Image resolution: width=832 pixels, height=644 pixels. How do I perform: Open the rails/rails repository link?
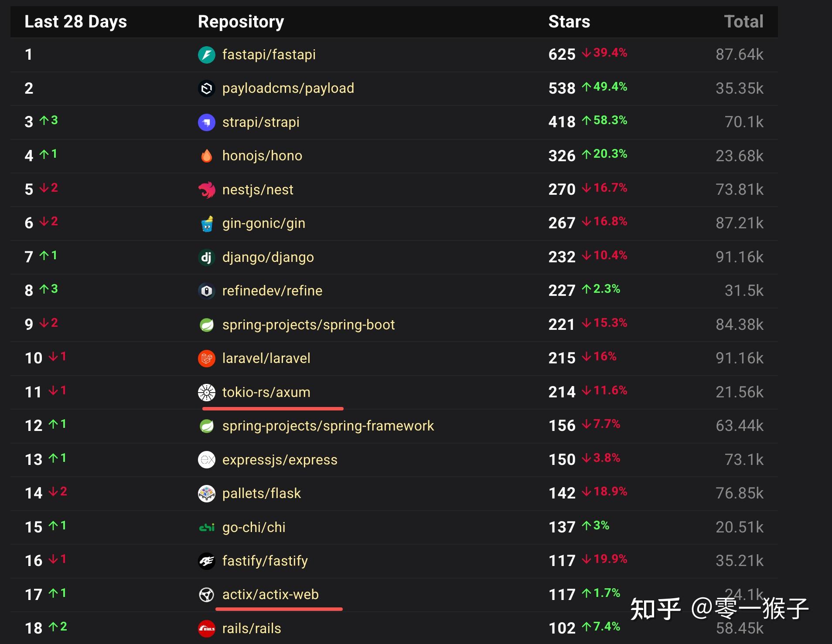(252, 629)
